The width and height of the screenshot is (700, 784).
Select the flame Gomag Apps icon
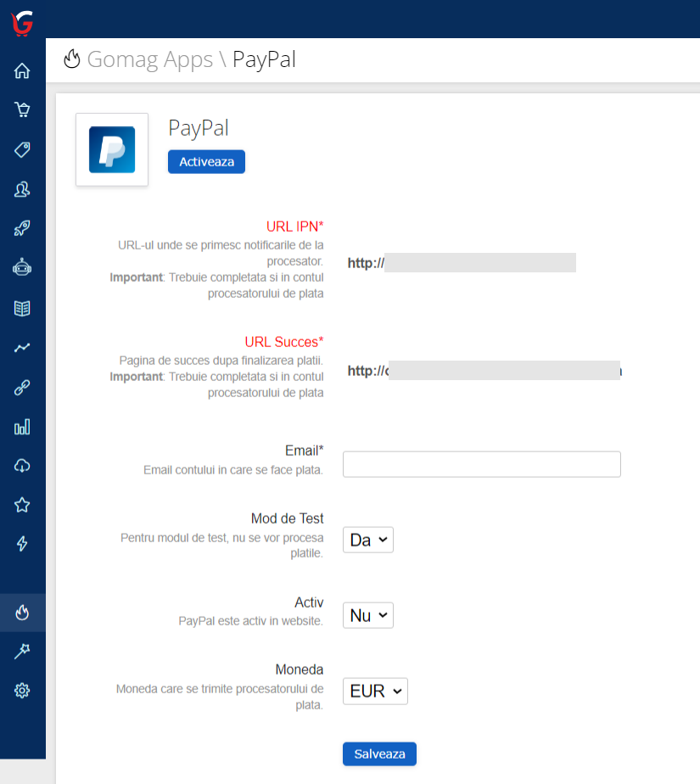(22, 612)
